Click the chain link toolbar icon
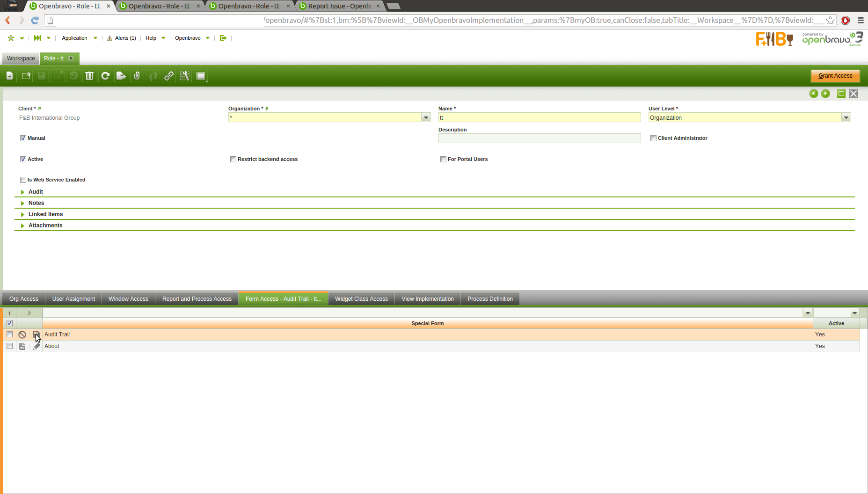Image resolution: width=868 pixels, height=494 pixels. point(169,76)
